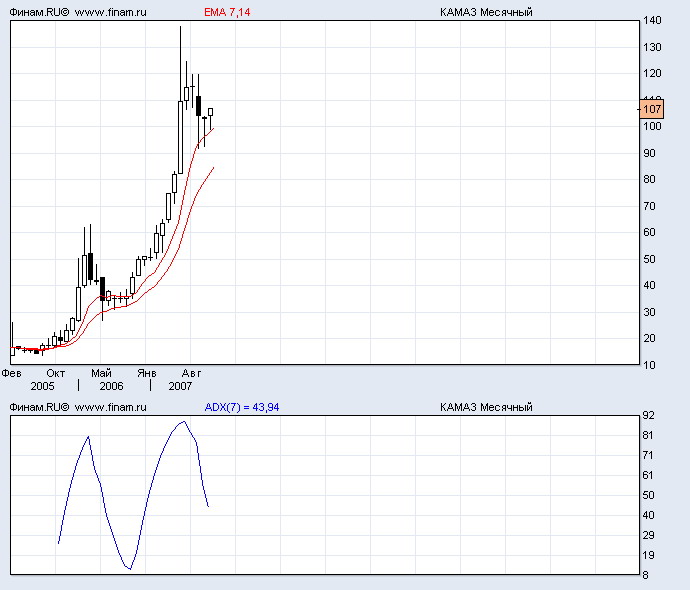Click the 2006 year label

pos(111,386)
